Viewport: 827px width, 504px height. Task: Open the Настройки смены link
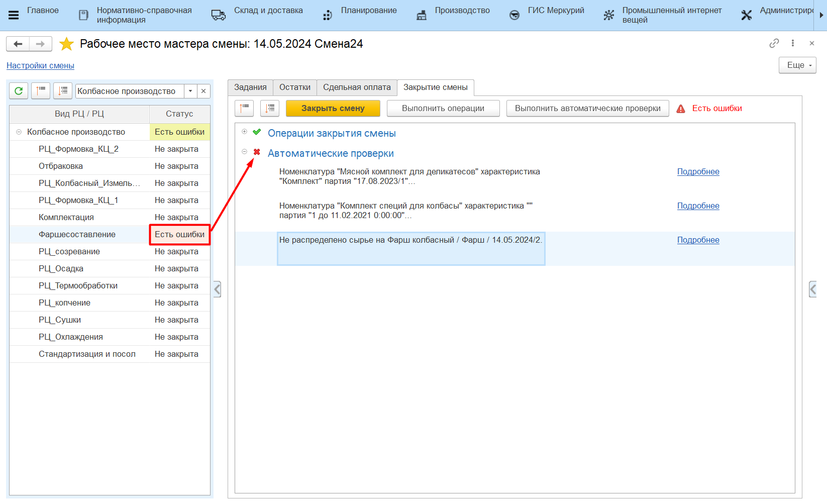coord(40,66)
